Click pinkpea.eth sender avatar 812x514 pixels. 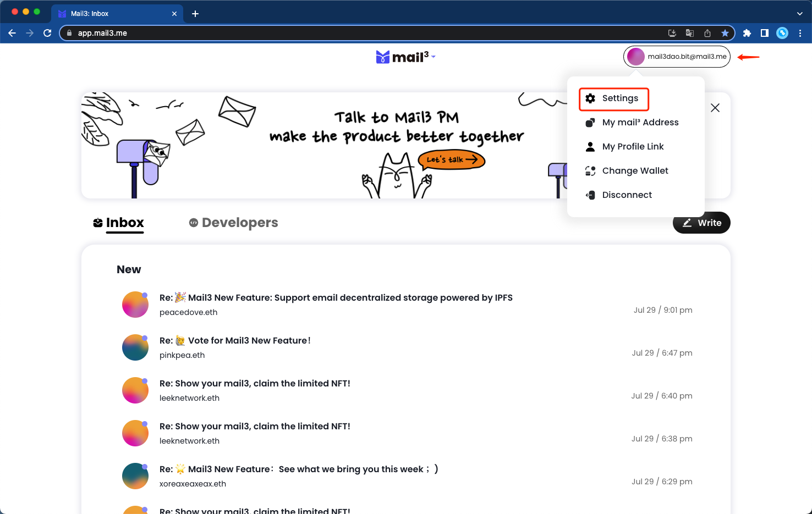click(x=135, y=347)
